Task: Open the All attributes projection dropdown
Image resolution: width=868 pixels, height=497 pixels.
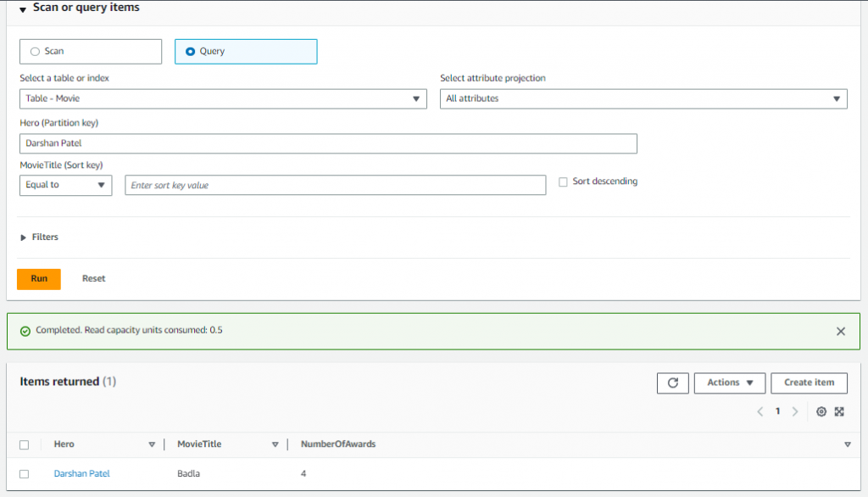Action: coord(643,98)
